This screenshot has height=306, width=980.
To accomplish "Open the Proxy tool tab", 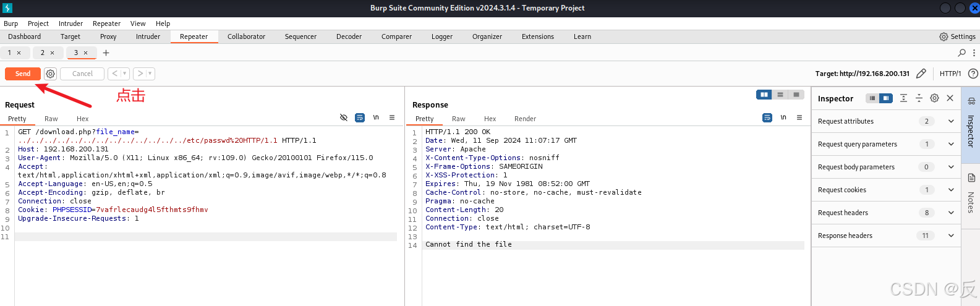I will (108, 36).
